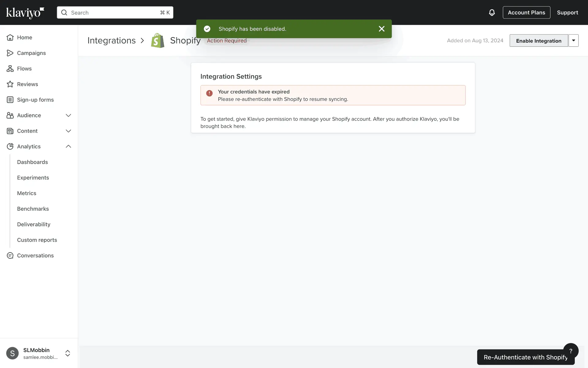Image resolution: width=588 pixels, height=368 pixels.
Task: Open Dashboards under Analytics
Action: pyautogui.click(x=32, y=162)
